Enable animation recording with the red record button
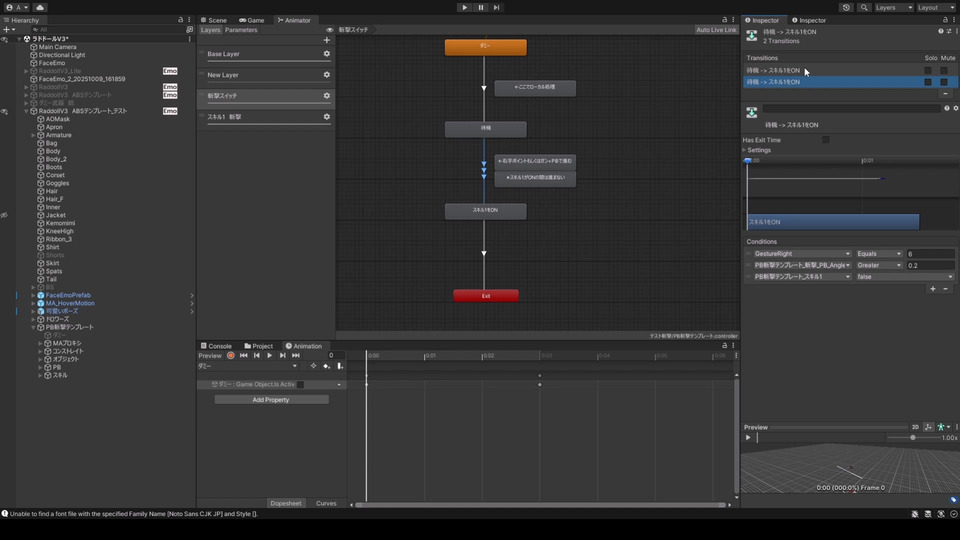The width and height of the screenshot is (960, 540). coord(231,355)
